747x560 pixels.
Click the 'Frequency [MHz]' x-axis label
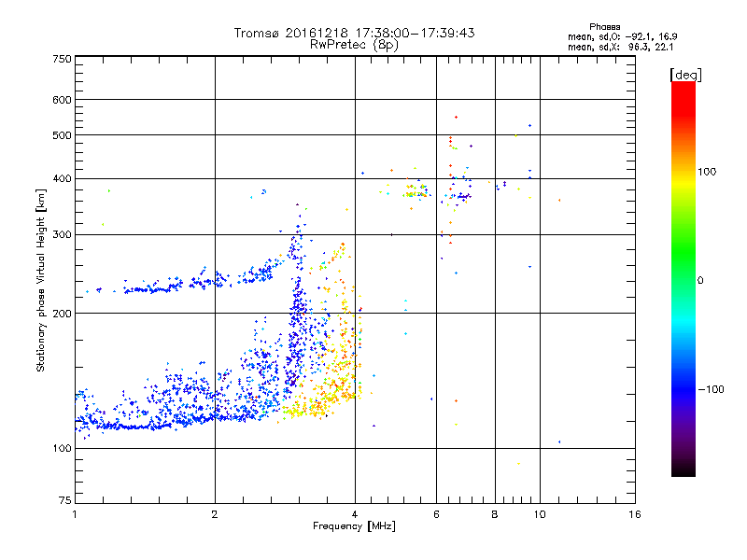point(354,526)
